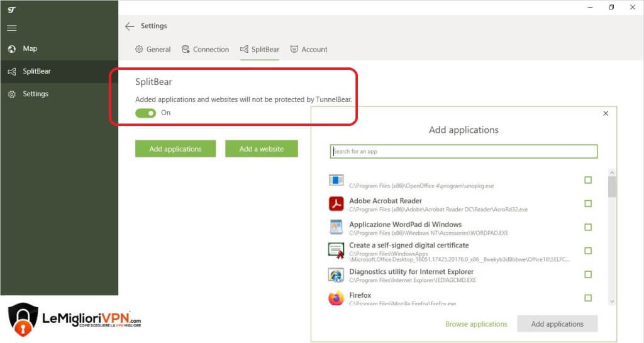Image resolution: width=644 pixels, height=343 pixels.
Task: Click the SplitBear tab icon
Action: [x=244, y=49]
